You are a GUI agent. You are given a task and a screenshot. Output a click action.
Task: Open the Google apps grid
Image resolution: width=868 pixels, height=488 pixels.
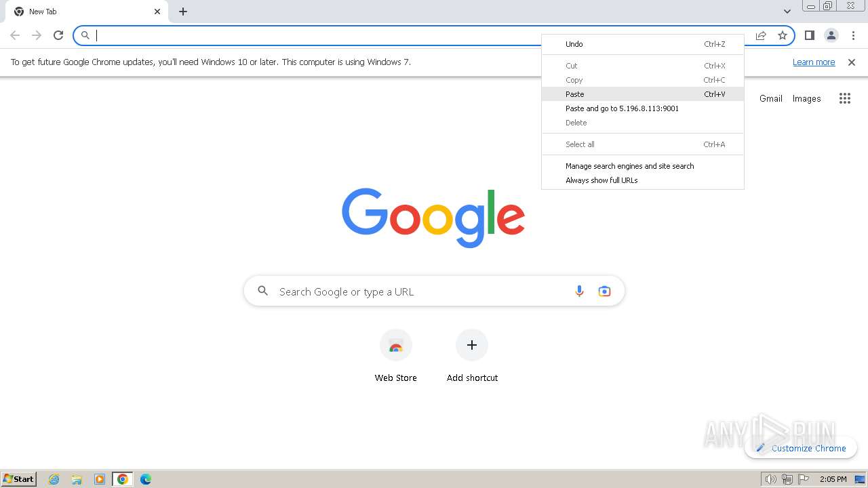tap(844, 98)
